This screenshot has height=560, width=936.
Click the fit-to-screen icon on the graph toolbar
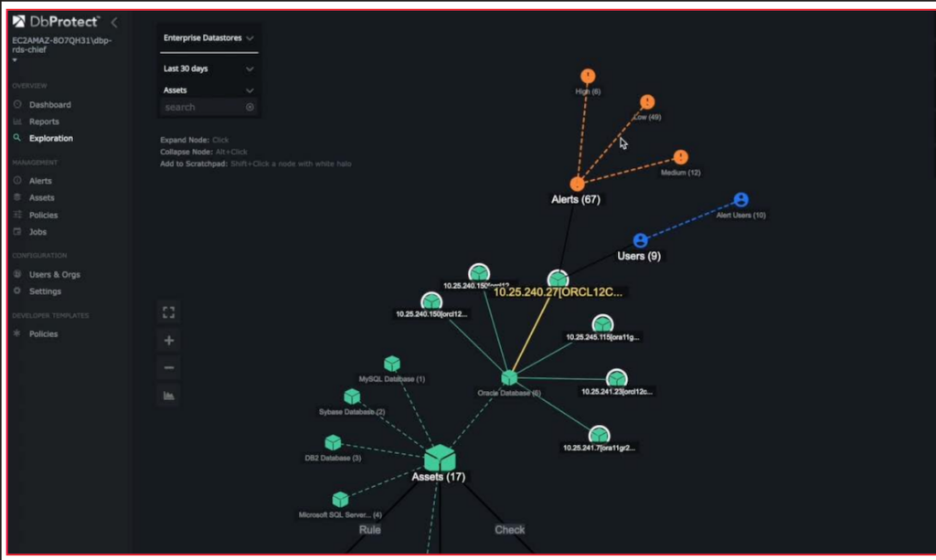click(x=168, y=311)
